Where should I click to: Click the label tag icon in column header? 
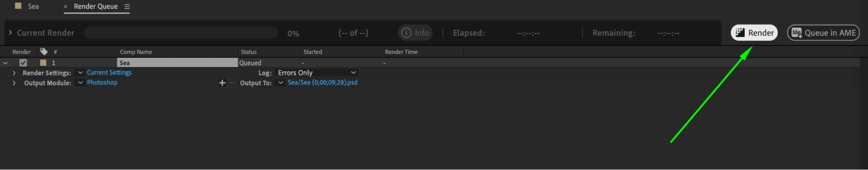tap(44, 51)
